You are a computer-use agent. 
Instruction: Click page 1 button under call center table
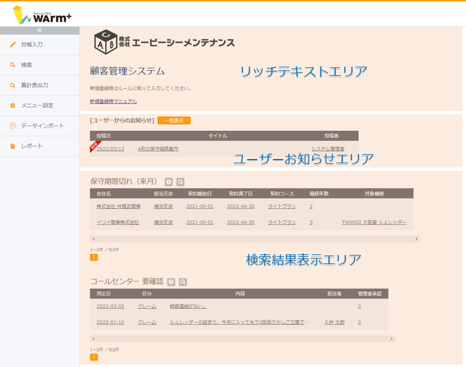coord(94,357)
